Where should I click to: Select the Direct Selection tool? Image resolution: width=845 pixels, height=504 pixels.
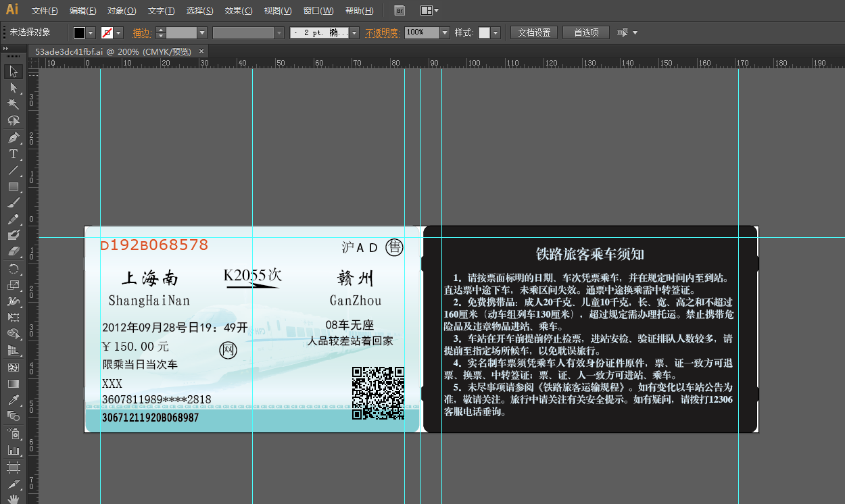[13, 88]
